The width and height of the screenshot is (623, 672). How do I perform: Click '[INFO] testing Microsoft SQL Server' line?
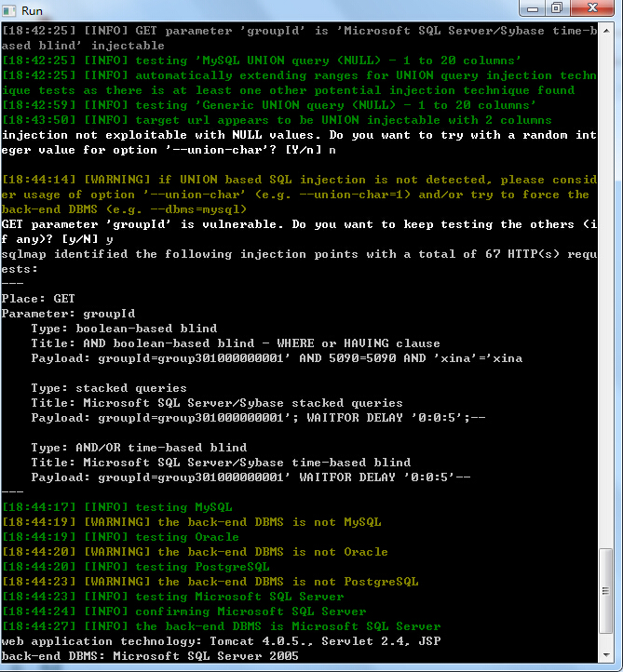[173, 597]
